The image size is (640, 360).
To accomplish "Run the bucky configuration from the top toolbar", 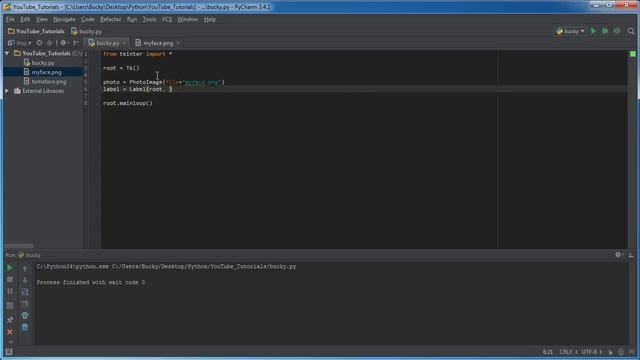I will (x=593, y=31).
